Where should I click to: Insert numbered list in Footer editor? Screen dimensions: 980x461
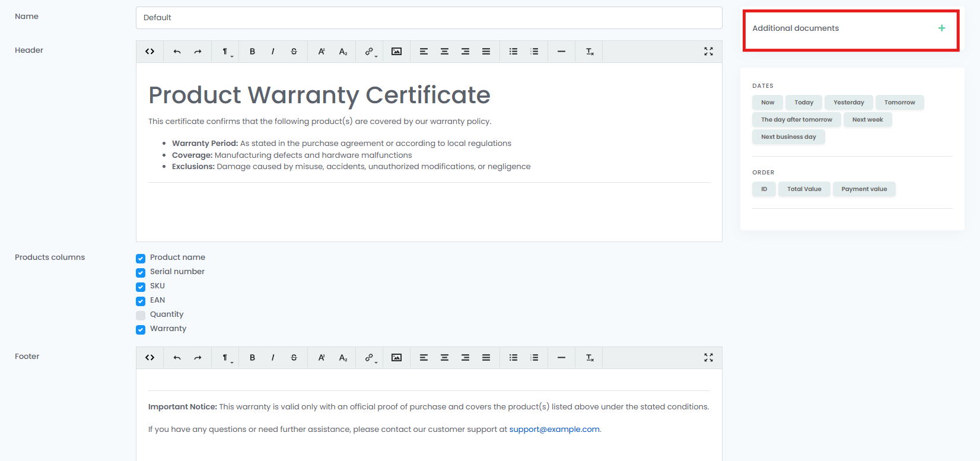point(534,358)
